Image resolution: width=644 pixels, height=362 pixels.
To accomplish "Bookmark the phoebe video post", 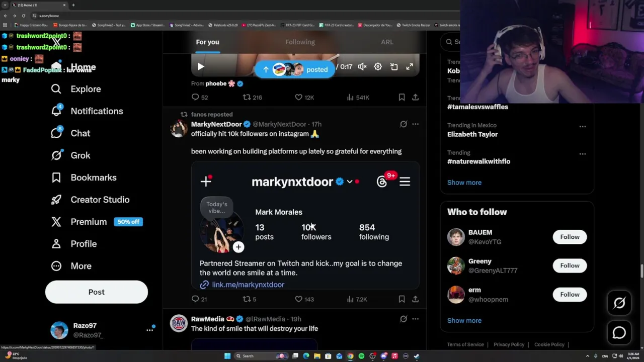I will (x=401, y=97).
